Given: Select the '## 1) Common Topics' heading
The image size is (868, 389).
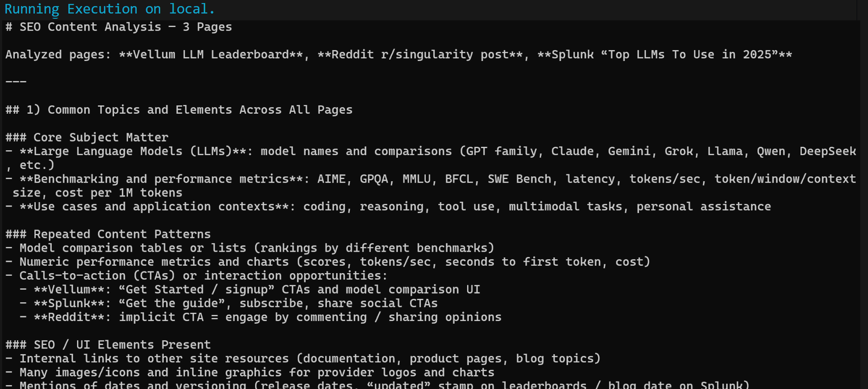Looking at the screenshot, I should click(179, 110).
